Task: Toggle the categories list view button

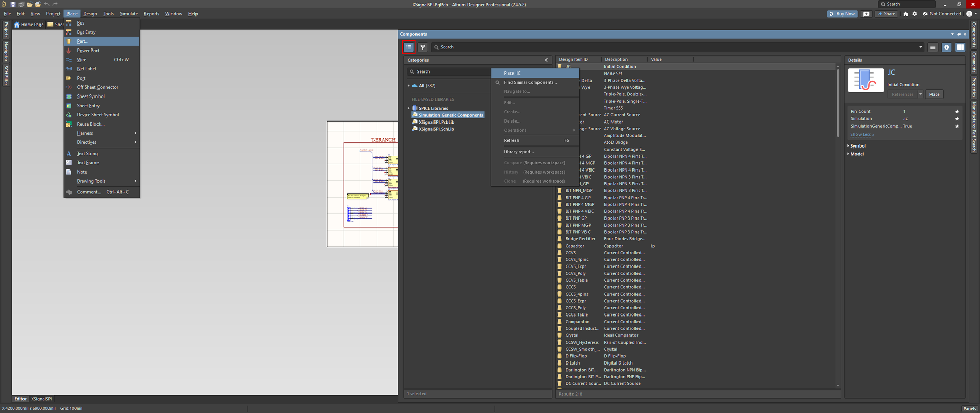Action: (409, 47)
